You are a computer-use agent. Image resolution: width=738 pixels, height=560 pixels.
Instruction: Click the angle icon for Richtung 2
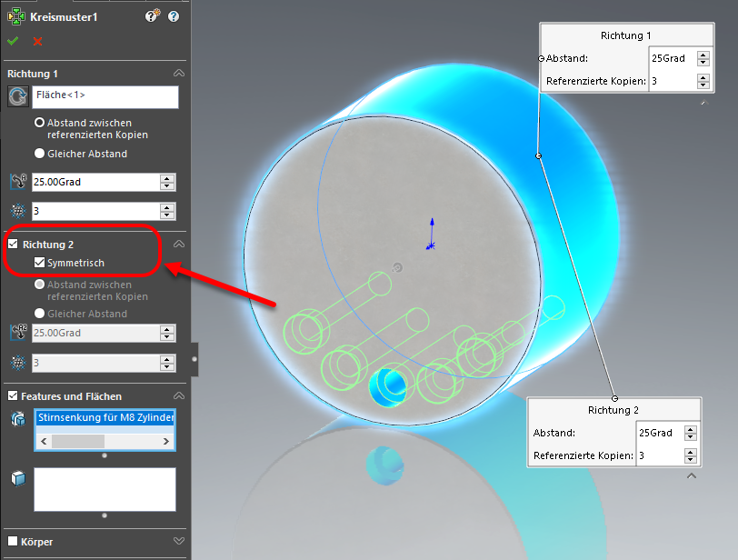click(x=18, y=332)
